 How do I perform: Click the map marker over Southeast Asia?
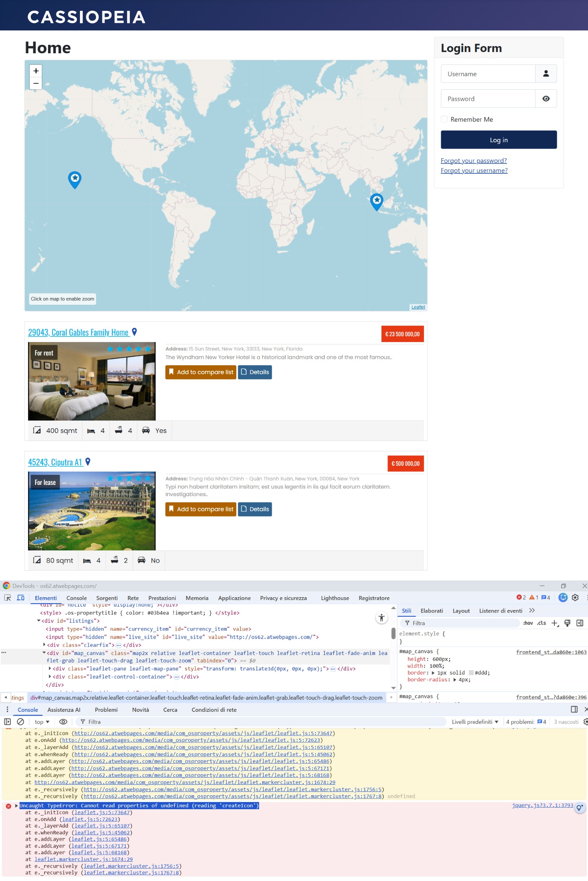tap(376, 201)
